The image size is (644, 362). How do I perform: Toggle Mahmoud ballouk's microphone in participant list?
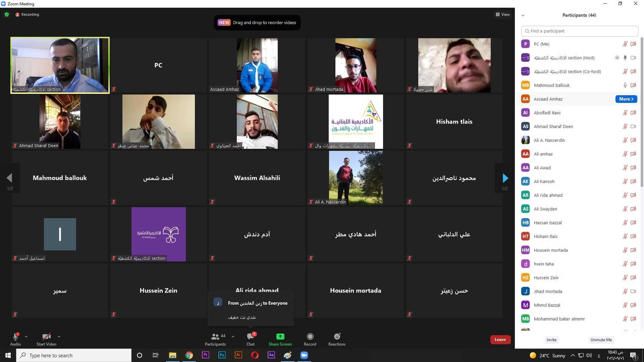[x=625, y=85]
